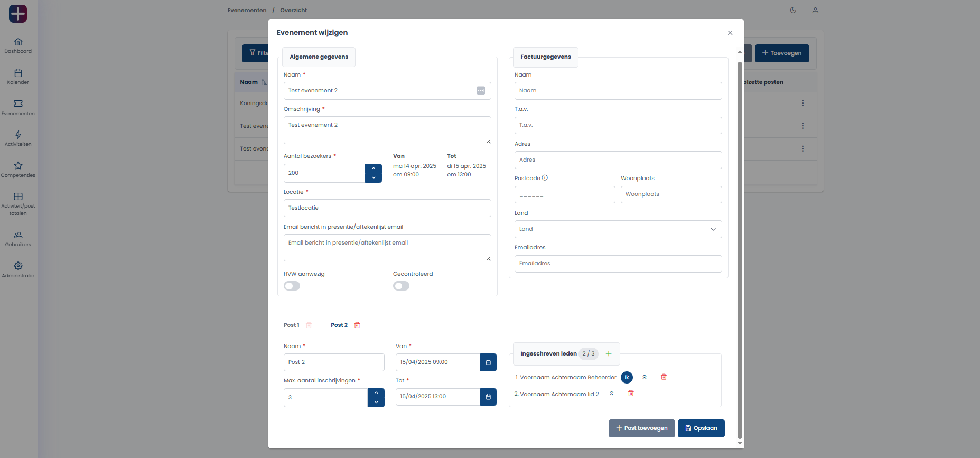Open calendar picker for Post Van date
This screenshot has height=458, width=980.
tap(488, 362)
